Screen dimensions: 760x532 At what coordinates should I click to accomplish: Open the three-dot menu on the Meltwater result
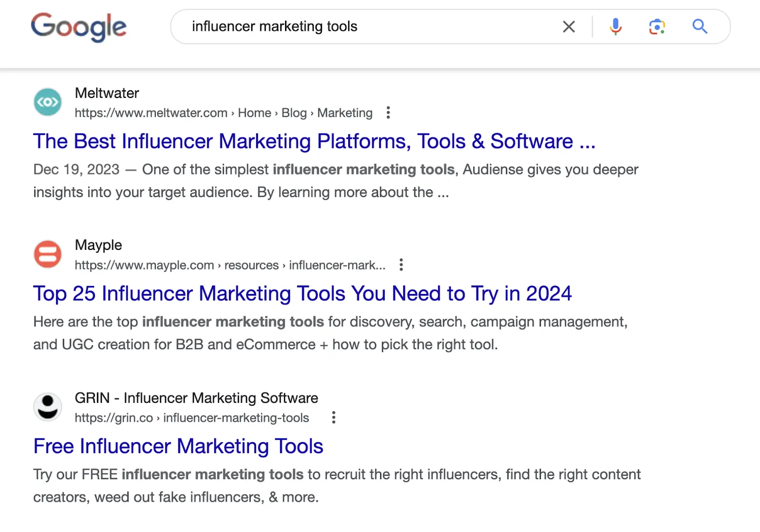point(388,113)
